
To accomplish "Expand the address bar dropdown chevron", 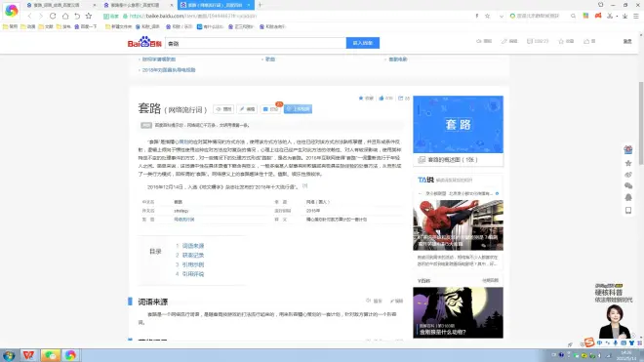I will tap(502, 16).
